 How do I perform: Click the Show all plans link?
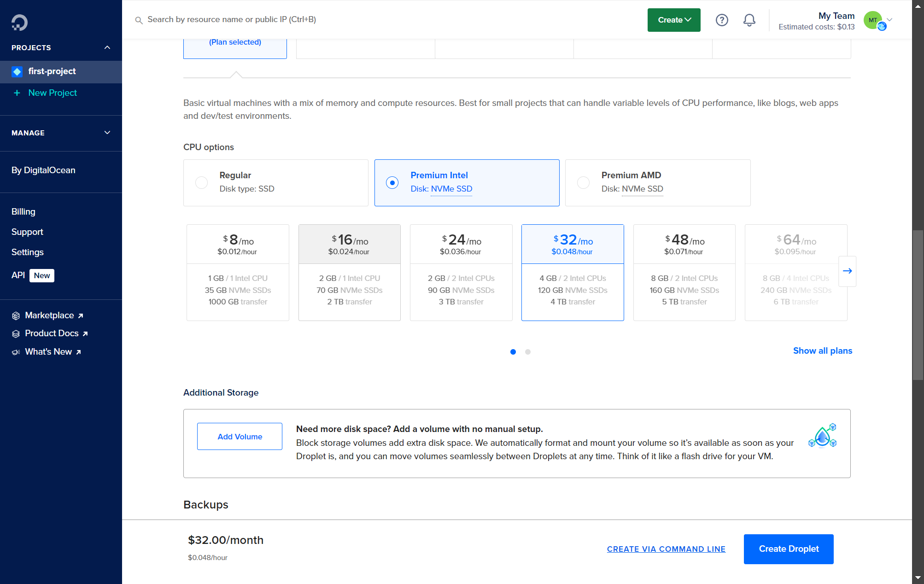(823, 350)
